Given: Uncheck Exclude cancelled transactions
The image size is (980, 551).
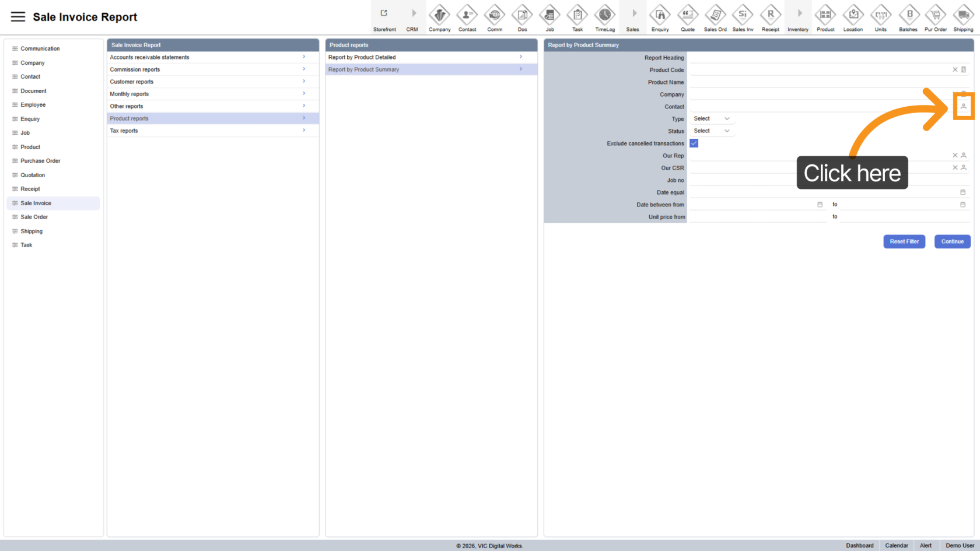Looking at the screenshot, I should 694,143.
